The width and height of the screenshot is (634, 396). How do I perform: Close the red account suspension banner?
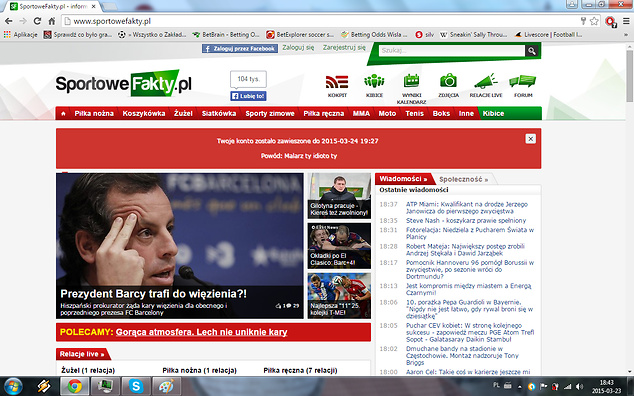pyautogui.click(x=530, y=139)
